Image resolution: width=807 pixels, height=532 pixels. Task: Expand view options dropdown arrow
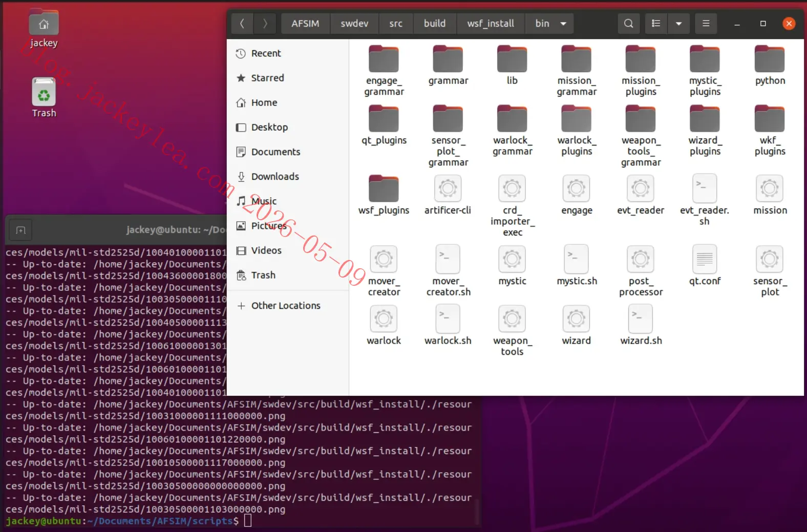(x=678, y=24)
